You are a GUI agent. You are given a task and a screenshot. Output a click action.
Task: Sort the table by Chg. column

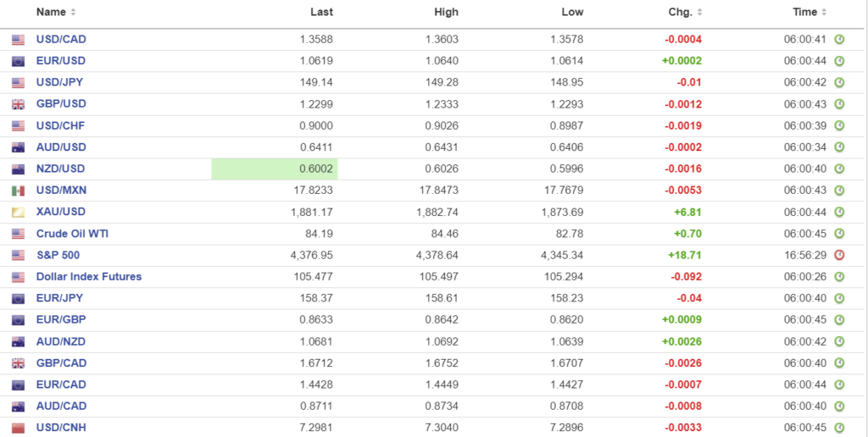point(686,13)
